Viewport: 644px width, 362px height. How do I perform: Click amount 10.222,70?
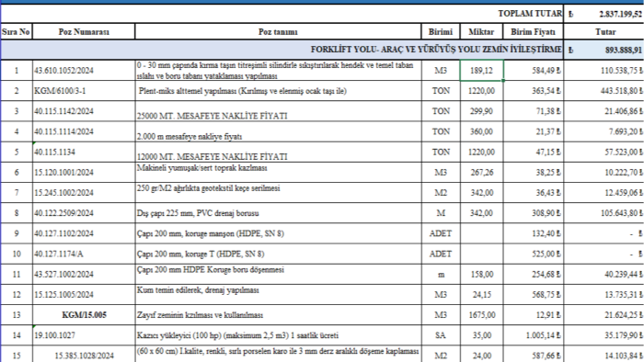pyautogui.click(x=604, y=173)
